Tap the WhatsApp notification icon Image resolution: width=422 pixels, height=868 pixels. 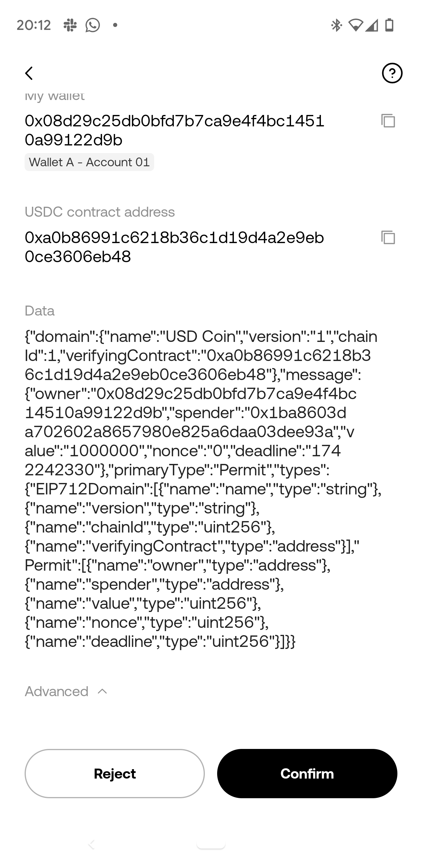(x=93, y=25)
